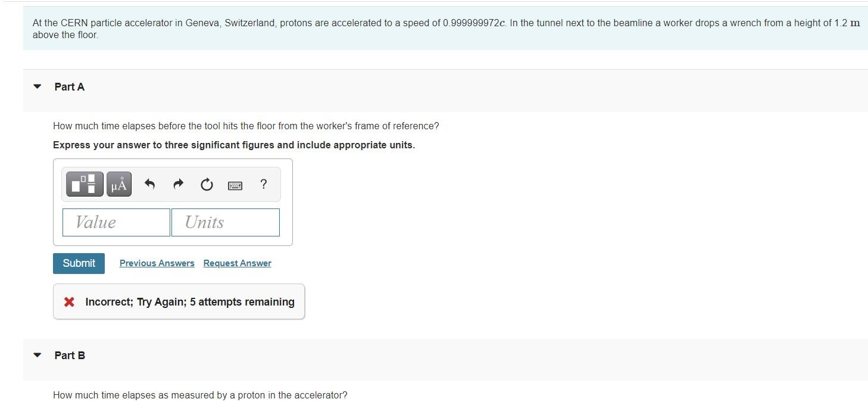868x405 pixels.
Task: Request Answer for Part A
Action: [236, 263]
